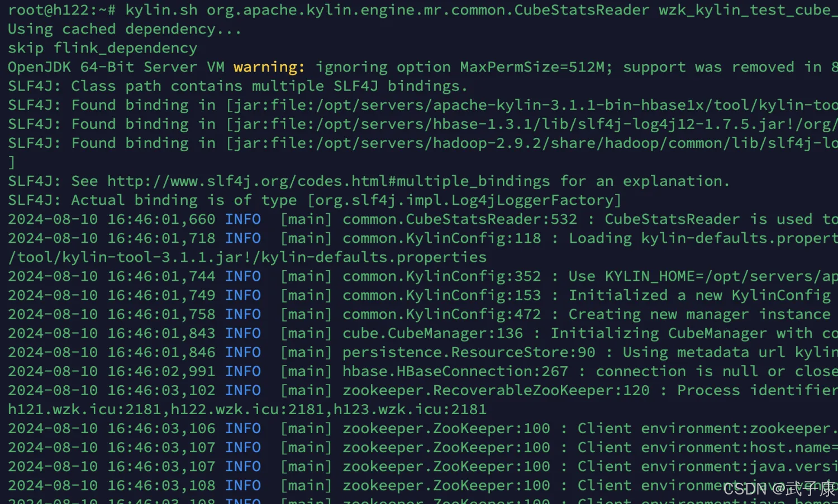Click 'Class path contains multiple SLF4J bindings.' text

click(269, 86)
